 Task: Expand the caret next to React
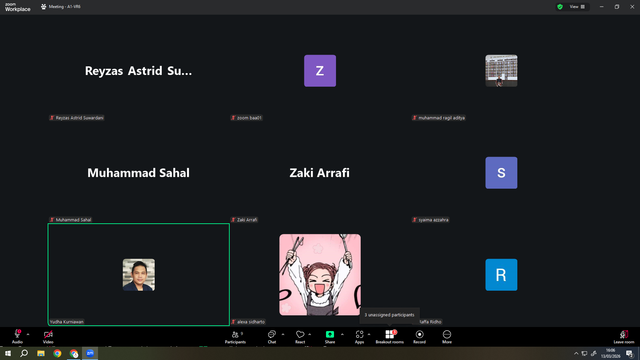(309, 334)
